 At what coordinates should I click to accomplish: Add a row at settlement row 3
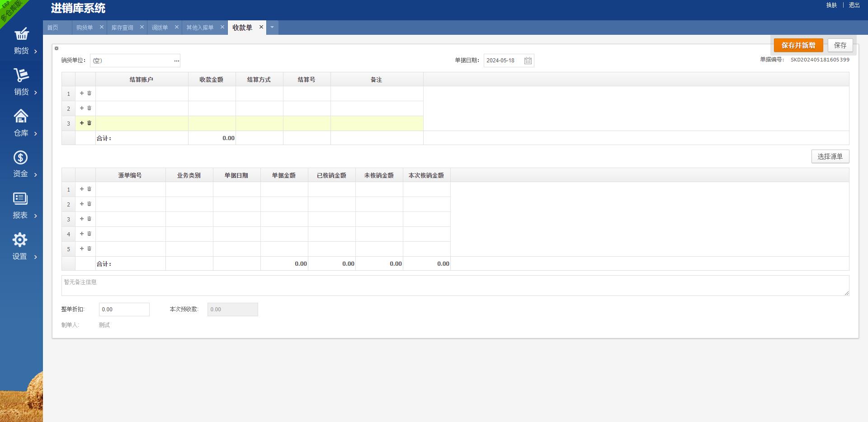click(82, 123)
